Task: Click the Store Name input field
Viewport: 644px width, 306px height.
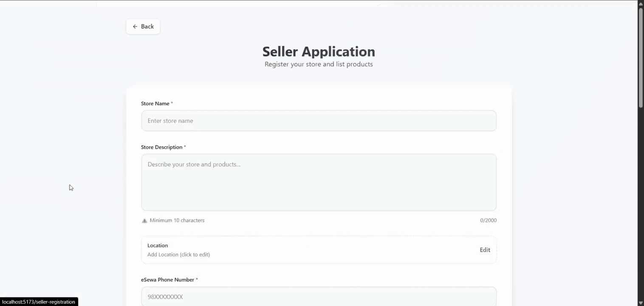Action: (319, 121)
